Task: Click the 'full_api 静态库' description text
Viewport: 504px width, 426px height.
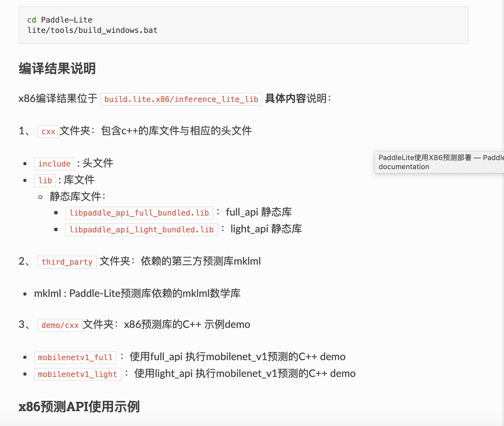Action: click(259, 212)
